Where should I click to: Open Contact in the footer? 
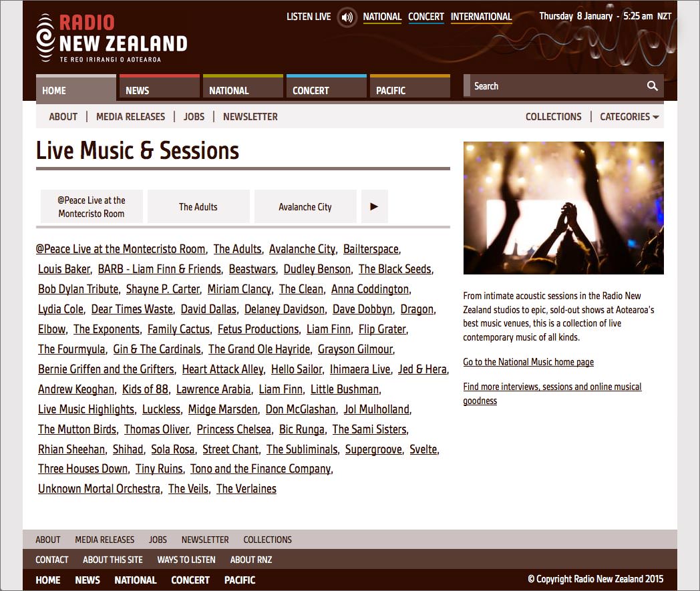click(52, 560)
